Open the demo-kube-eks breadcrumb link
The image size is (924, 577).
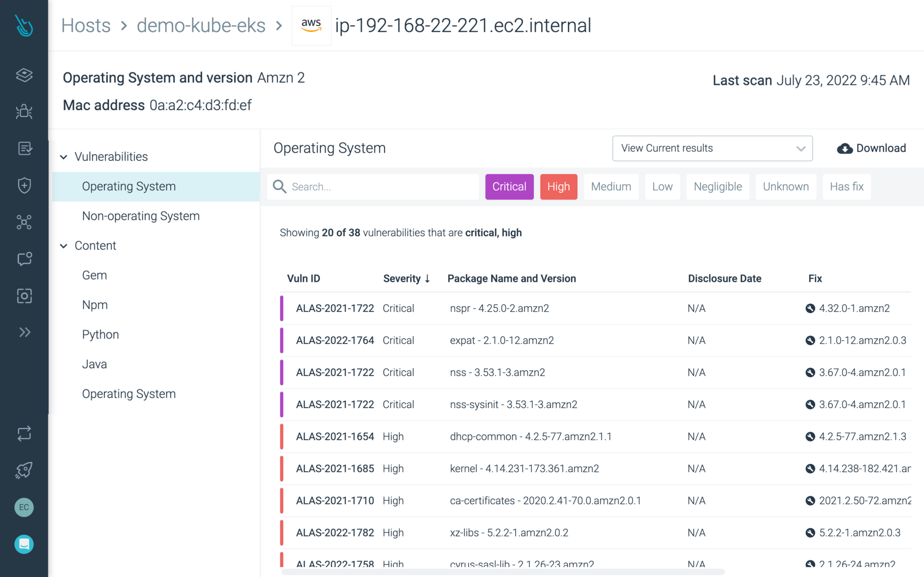click(x=201, y=25)
